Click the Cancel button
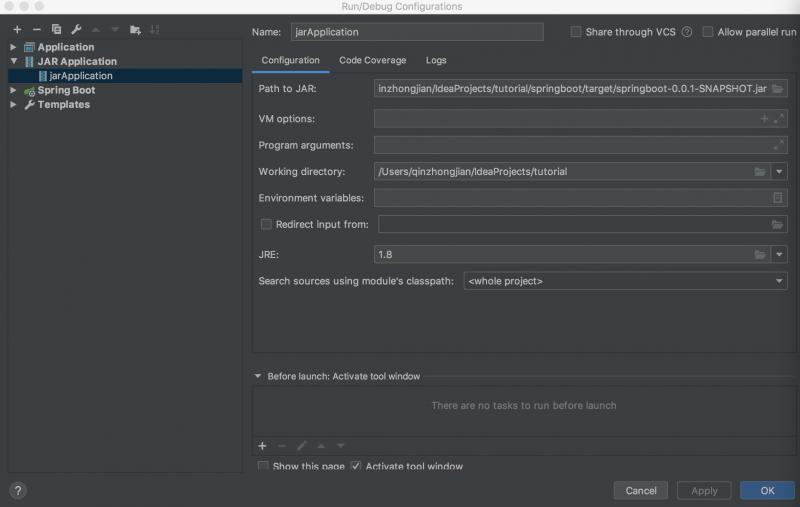800x507 pixels. (x=641, y=491)
